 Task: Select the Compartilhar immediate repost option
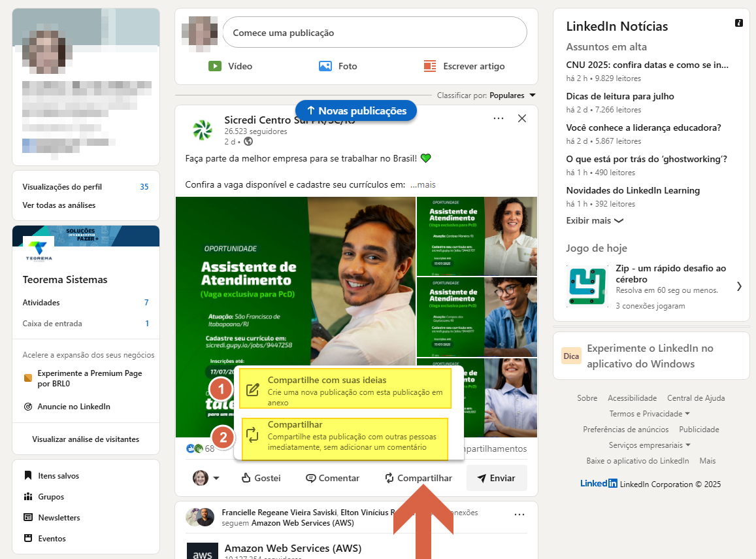pyautogui.click(x=345, y=439)
